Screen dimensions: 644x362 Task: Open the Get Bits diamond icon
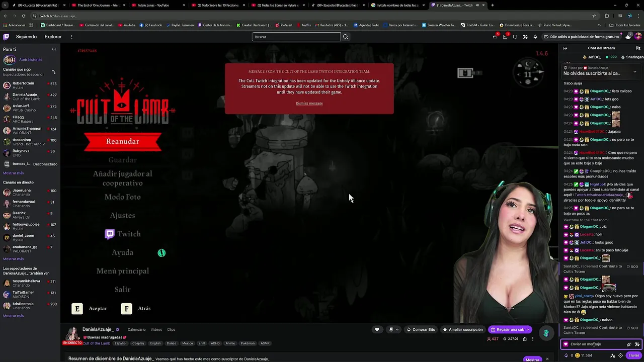535,37
